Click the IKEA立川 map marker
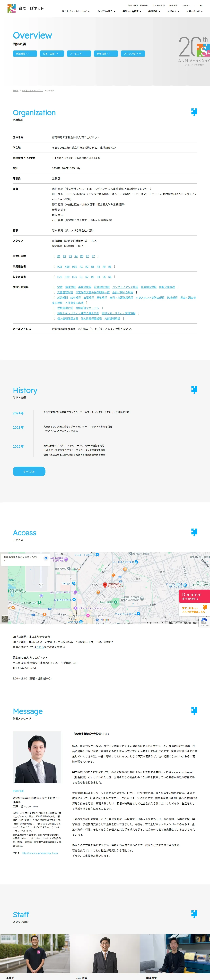Viewport: 210px width, 980px height. point(74,583)
